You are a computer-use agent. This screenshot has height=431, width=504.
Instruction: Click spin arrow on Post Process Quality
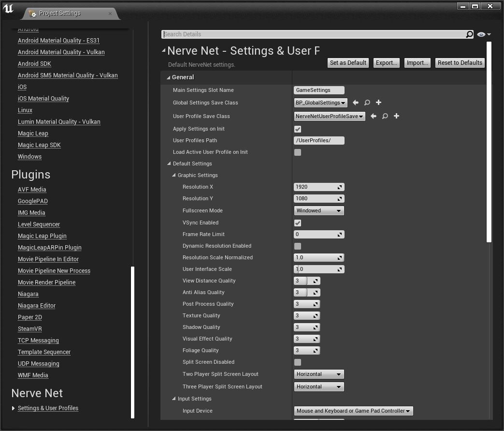[316, 304]
